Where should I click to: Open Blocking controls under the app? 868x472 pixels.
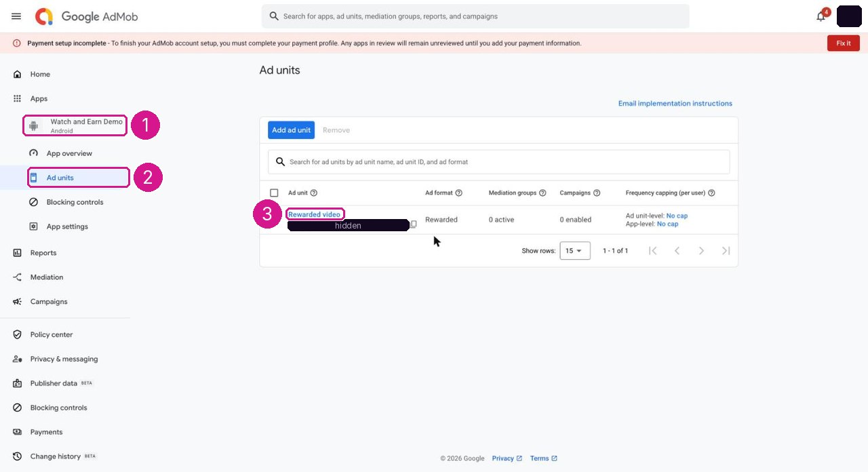[75, 202]
